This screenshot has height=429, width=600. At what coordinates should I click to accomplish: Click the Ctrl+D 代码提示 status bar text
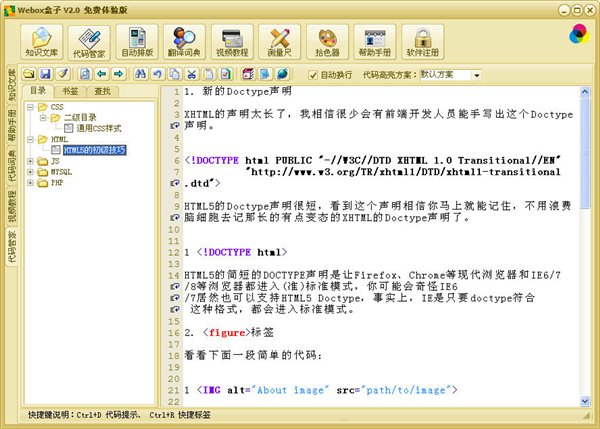108,415
